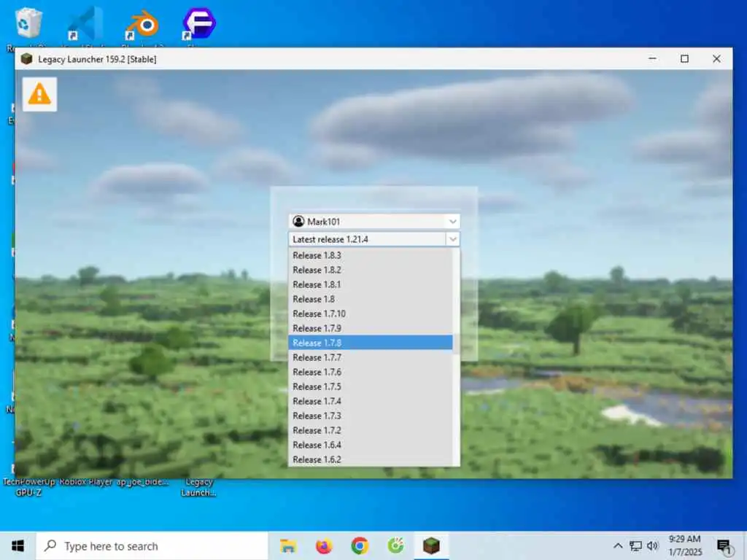Close the Legacy Launcher window
Viewport: 747px width, 560px height.
tap(716, 58)
